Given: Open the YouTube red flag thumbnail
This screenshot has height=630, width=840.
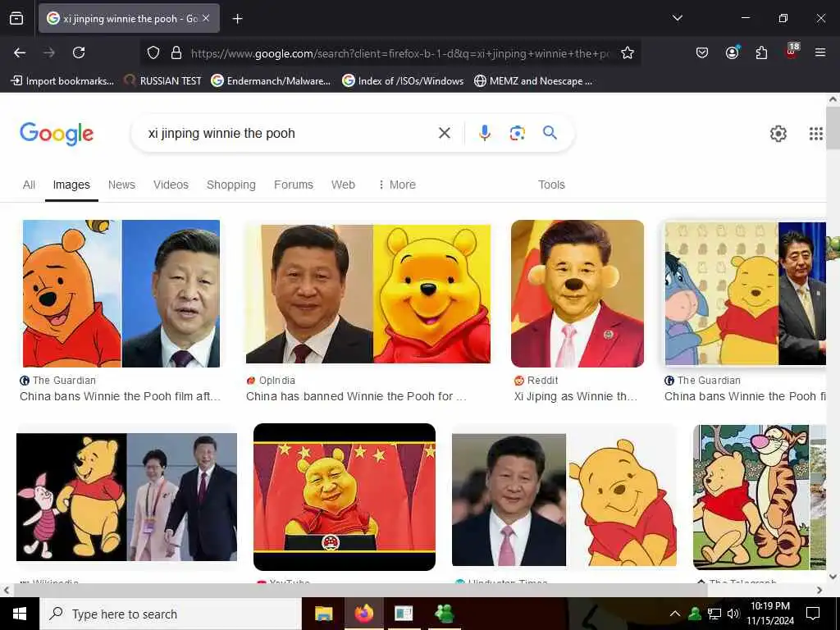Looking at the screenshot, I should coord(345,497).
